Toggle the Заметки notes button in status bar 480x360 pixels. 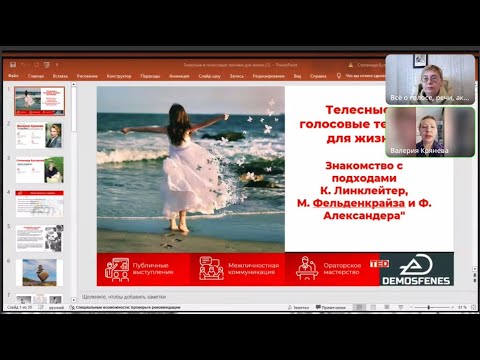pyautogui.click(x=298, y=307)
